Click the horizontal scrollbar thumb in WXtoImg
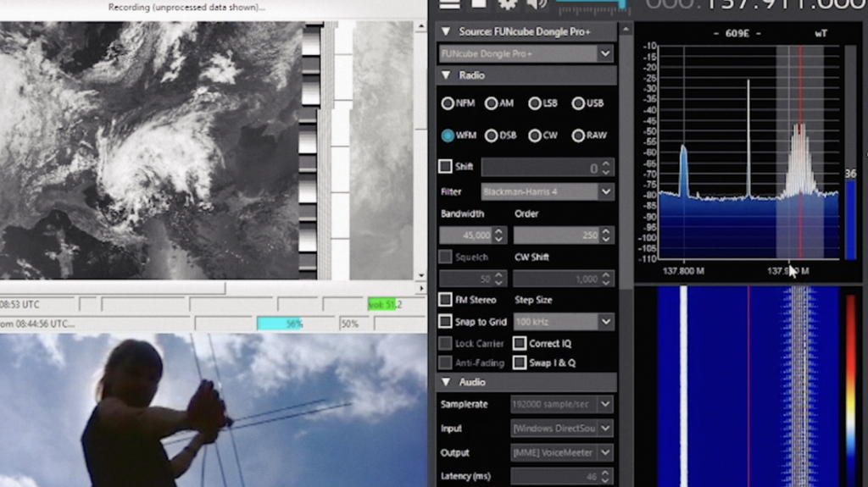This screenshot has width=868, height=487. pos(113,288)
